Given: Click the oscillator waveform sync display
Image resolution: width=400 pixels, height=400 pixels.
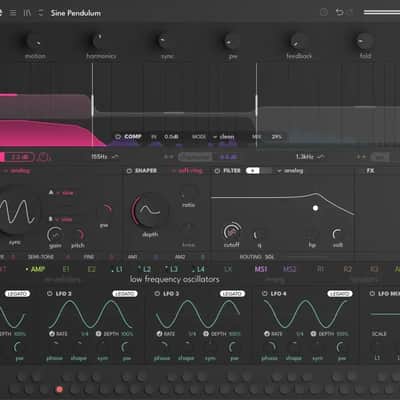Looking at the screenshot, I should tap(17, 212).
